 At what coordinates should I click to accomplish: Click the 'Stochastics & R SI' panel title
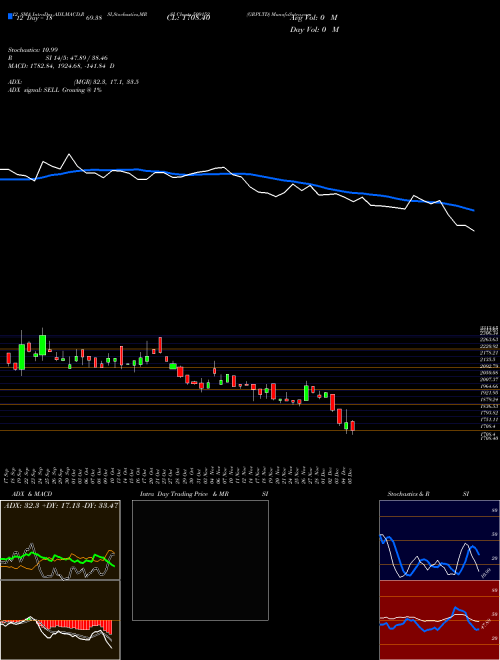(x=428, y=494)
